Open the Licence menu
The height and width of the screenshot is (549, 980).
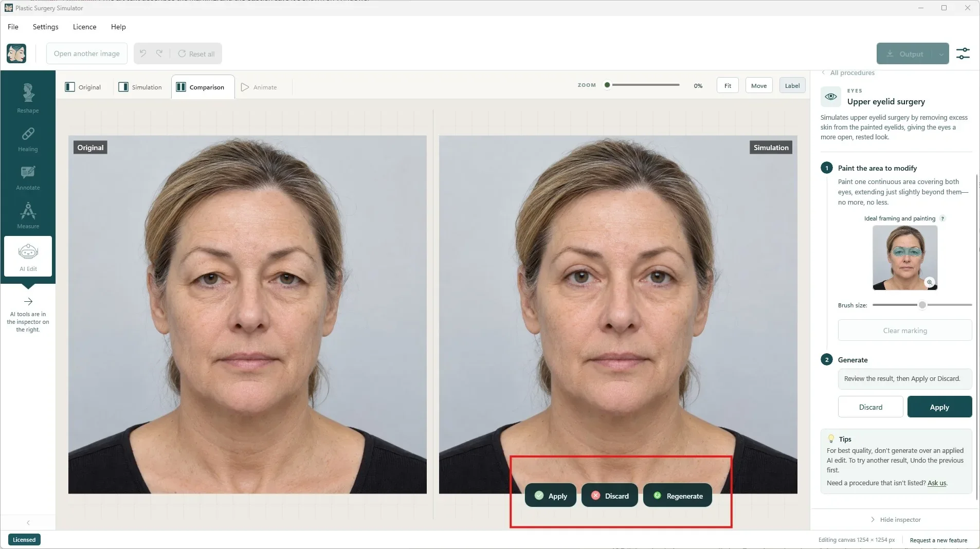pyautogui.click(x=84, y=27)
